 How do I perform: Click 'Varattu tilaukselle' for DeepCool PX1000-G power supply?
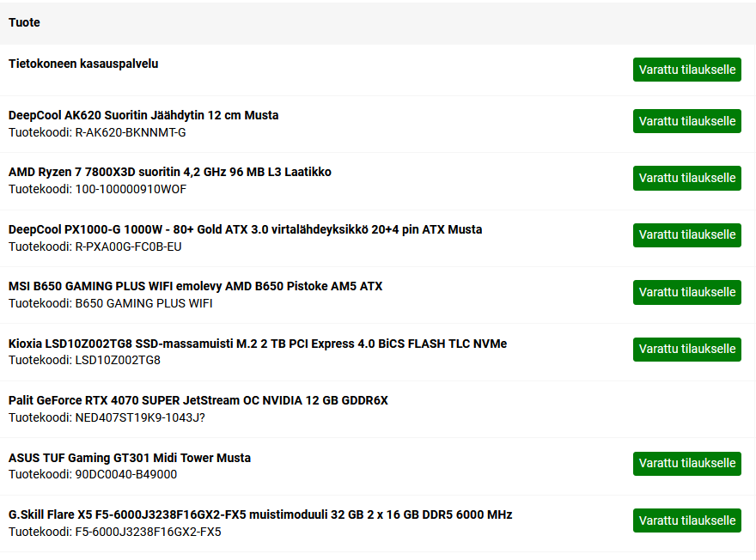coord(687,235)
